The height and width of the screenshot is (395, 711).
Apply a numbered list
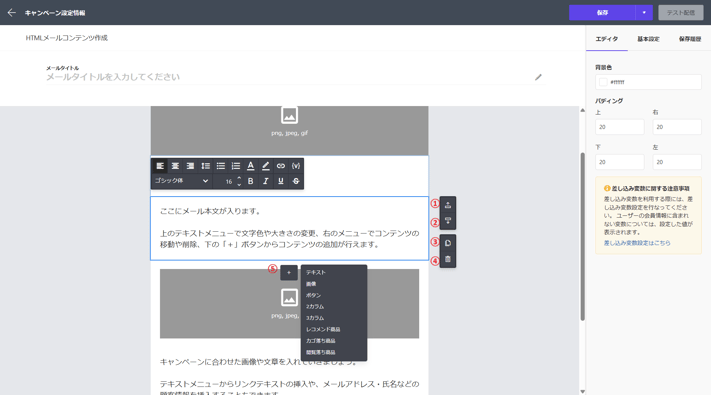(x=236, y=166)
